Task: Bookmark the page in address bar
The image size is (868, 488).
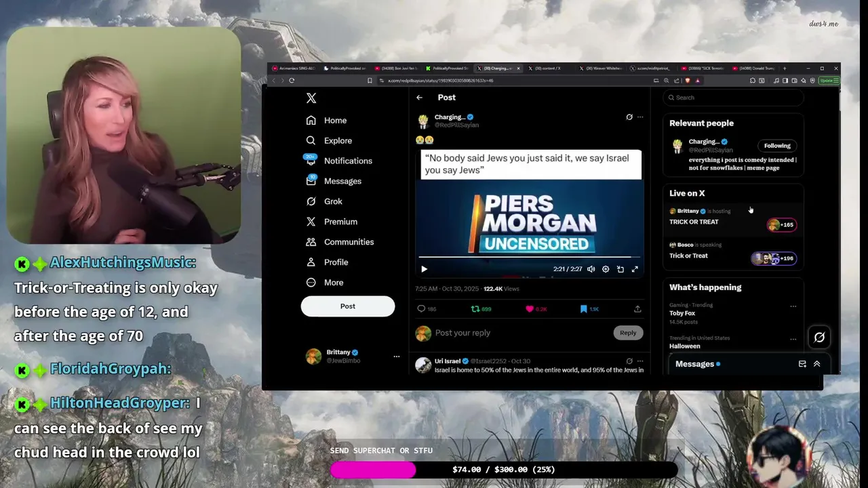Action: [370, 81]
